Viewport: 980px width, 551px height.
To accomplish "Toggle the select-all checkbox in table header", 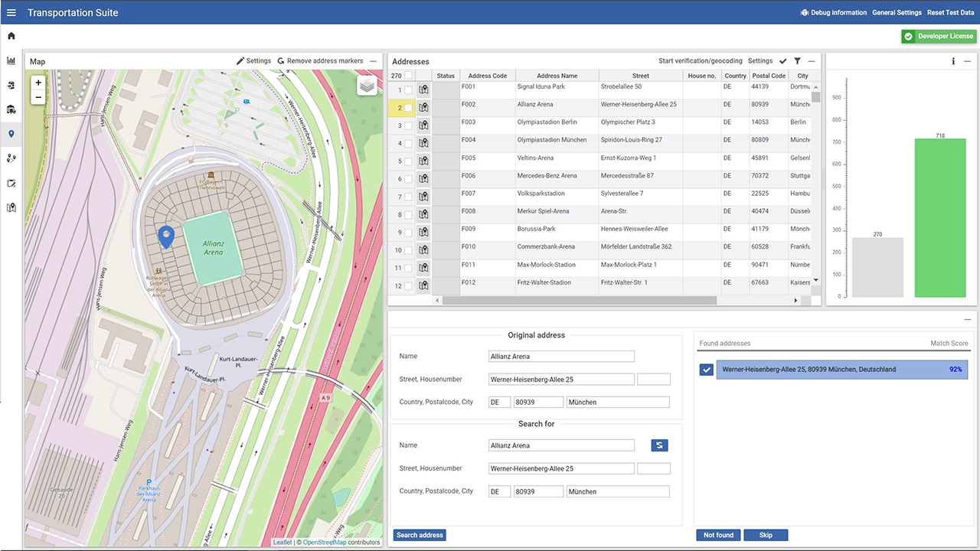I will tap(409, 76).
